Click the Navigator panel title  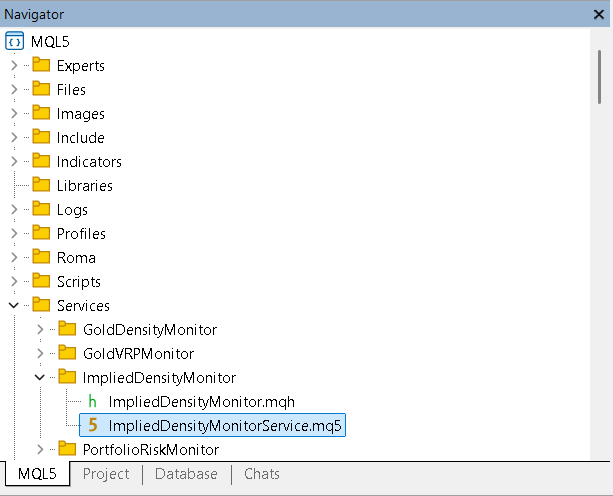34,14
